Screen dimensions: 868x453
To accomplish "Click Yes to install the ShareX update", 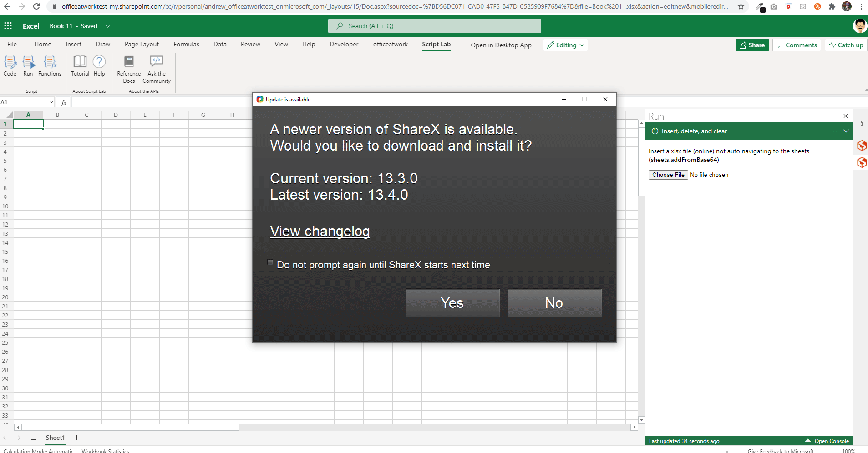I will click(452, 302).
